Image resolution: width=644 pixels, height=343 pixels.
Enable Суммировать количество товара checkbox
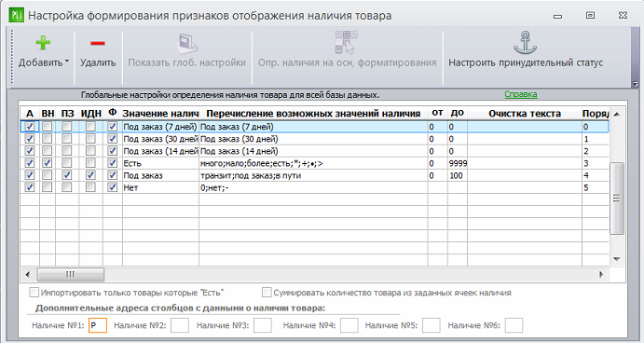(267, 293)
